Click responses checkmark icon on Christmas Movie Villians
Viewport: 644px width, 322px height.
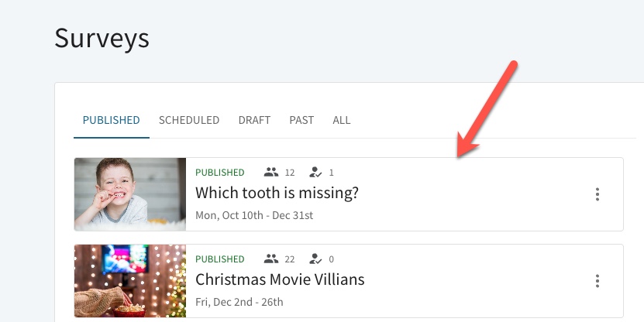315,259
